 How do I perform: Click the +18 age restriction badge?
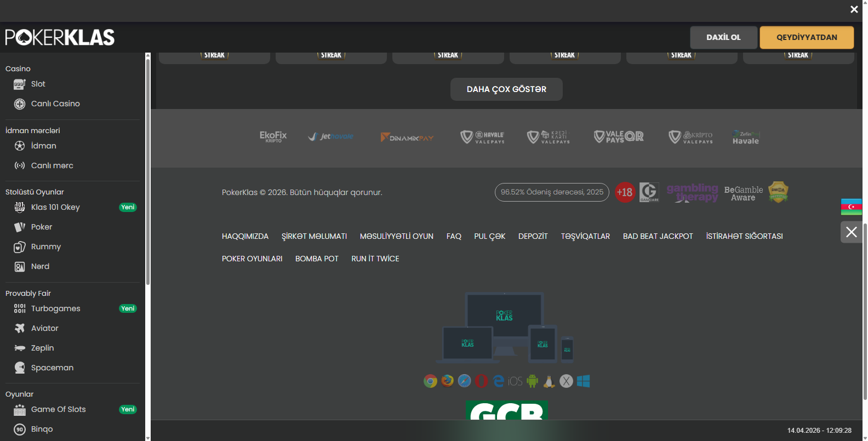pos(625,192)
